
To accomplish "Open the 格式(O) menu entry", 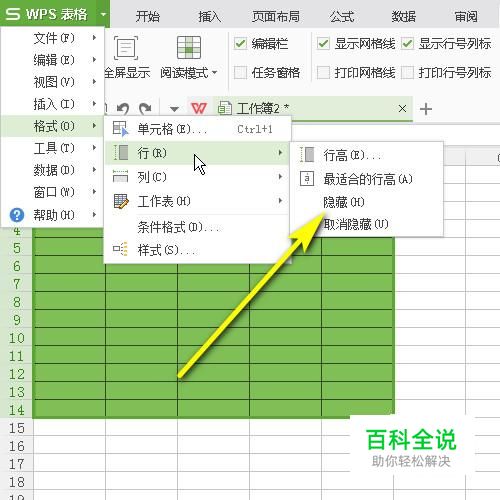I will 53,126.
